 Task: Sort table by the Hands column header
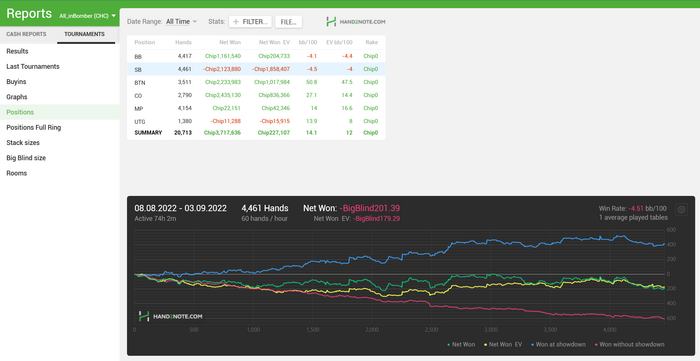click(x=183, y=42)
